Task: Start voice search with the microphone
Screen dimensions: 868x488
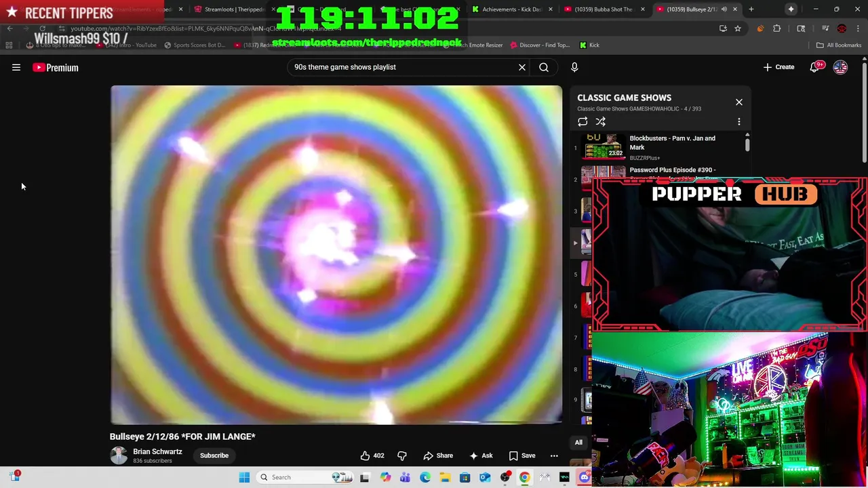Action: pyautogui.click(x=574, y=67)
